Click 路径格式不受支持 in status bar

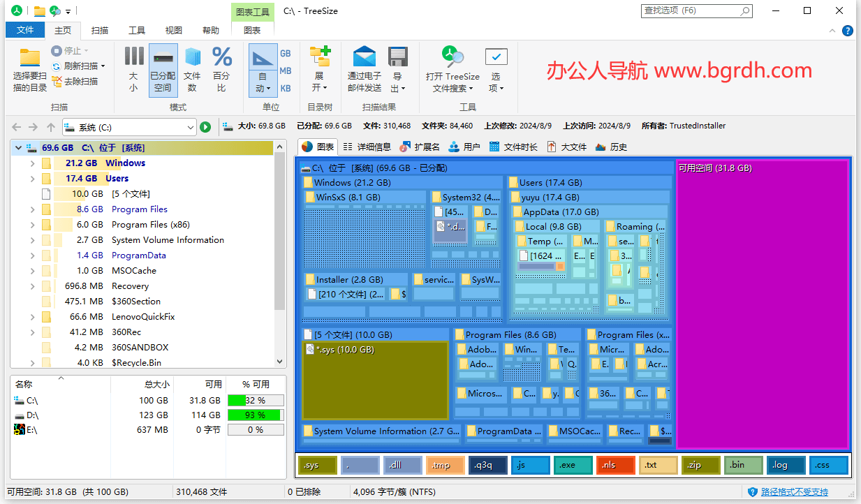point(793,491)
